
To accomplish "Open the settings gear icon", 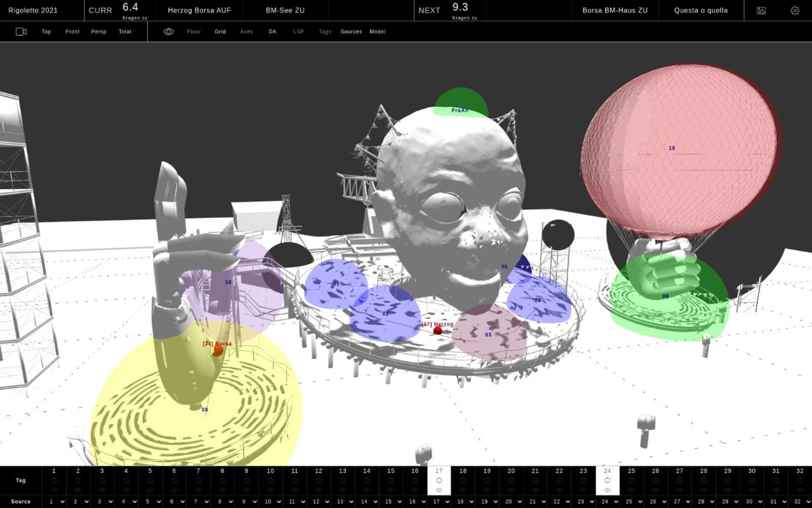I will tap(795, 10).
